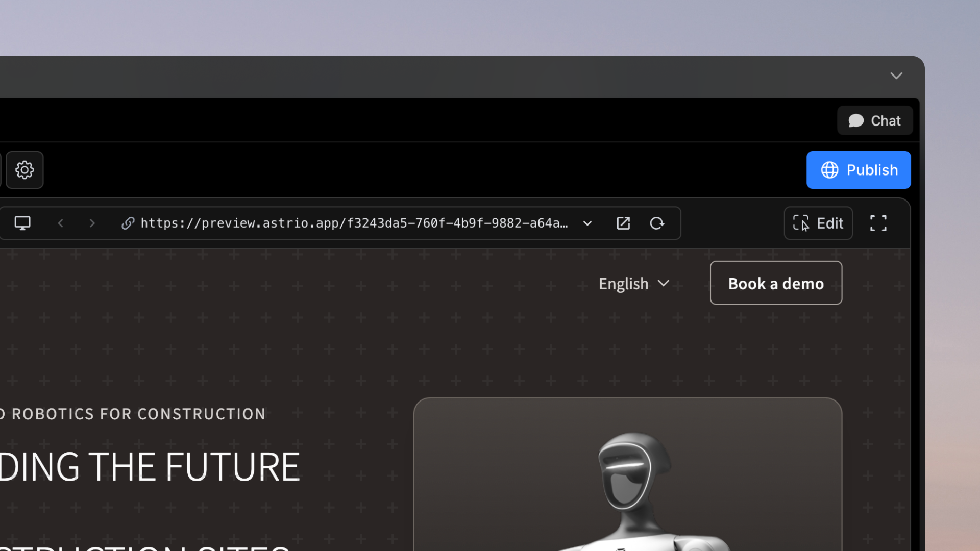Open the settings gear
980x551 pixels.
(x=24, y=170)
